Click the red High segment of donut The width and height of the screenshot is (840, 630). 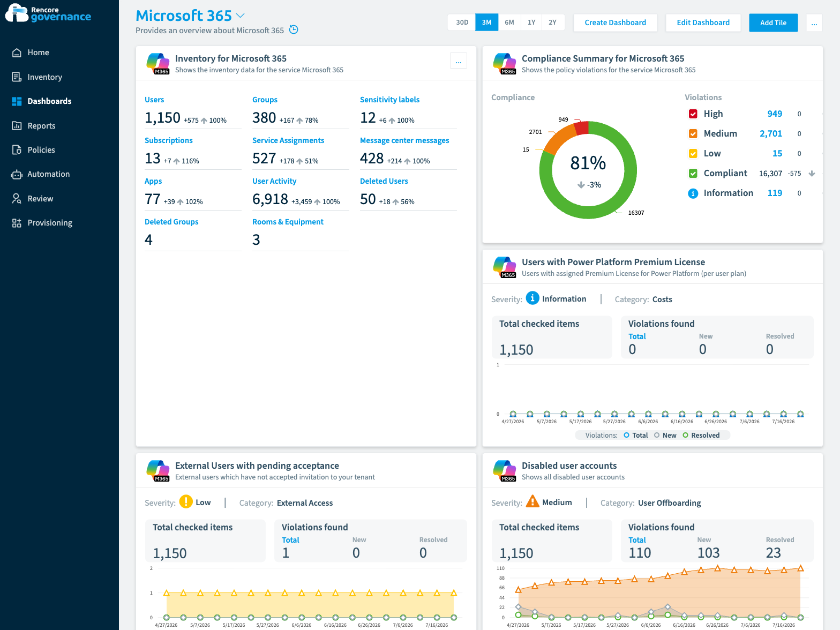(x=582, y=129)
